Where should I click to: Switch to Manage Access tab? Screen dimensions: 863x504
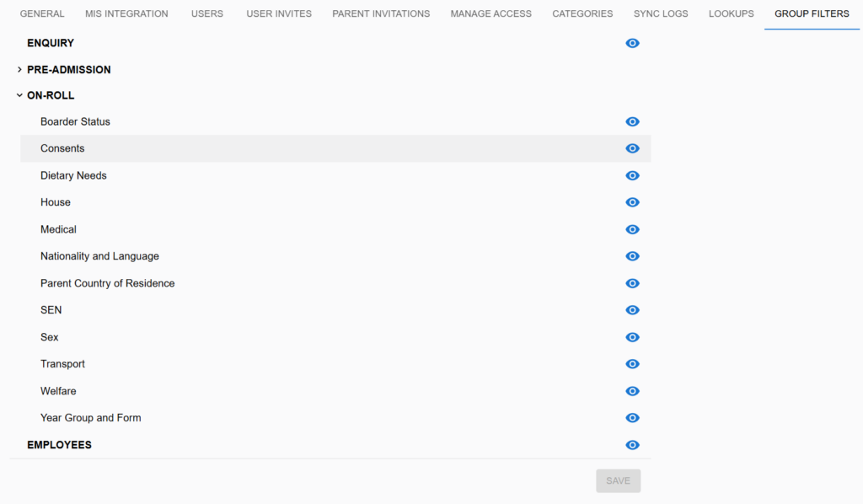491,13
